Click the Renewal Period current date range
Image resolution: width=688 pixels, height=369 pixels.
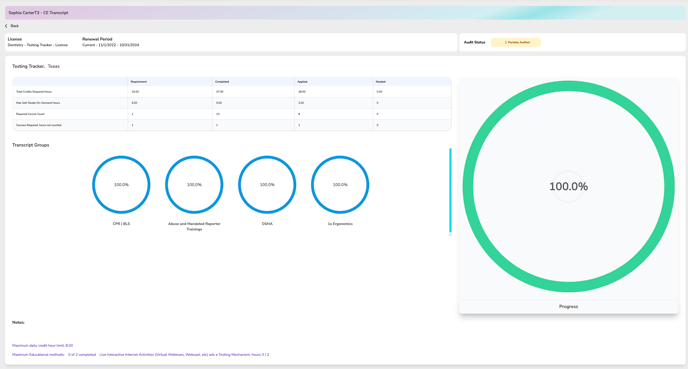tap(111, 45)
